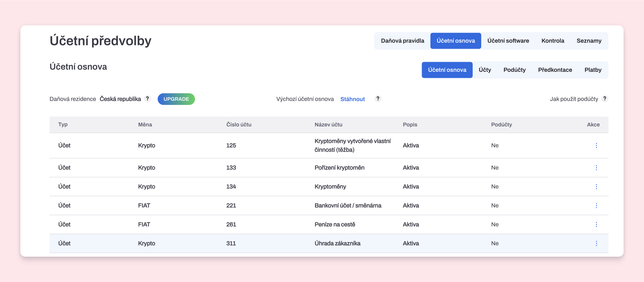Select the Účetní osnova sub-tab
This screenshot has height=282, width=644.
(447, 70)
